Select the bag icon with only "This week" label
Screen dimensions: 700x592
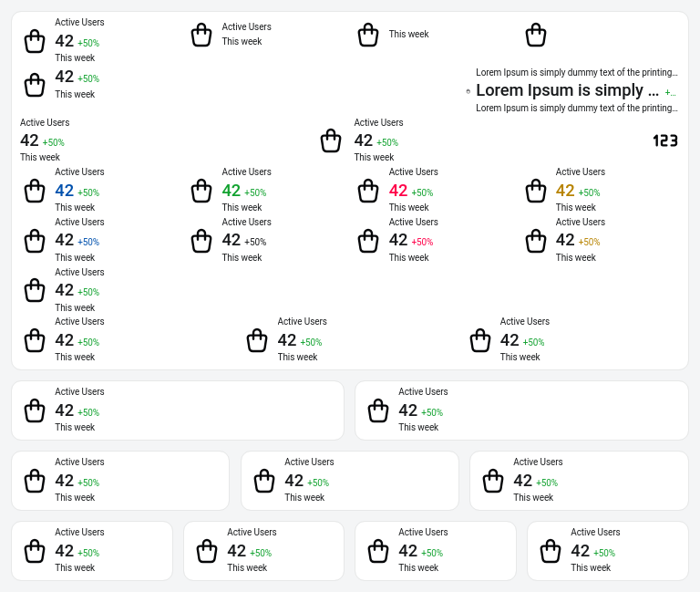[x=368, y=35]
